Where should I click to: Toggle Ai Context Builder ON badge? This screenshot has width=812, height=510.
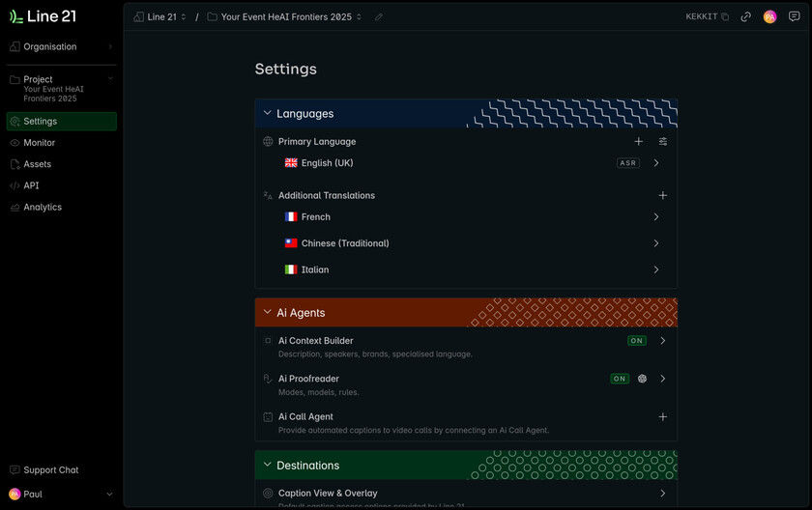click(x=637, y=341)
